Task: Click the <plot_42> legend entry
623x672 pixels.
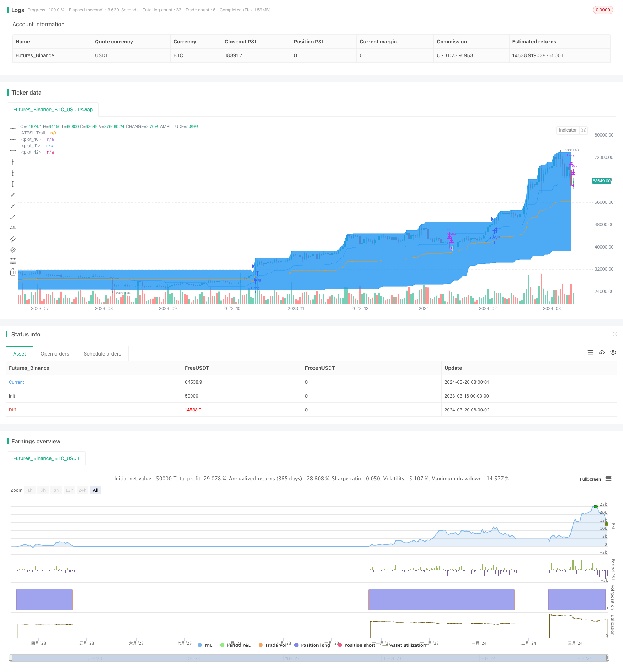Action: click(31, 152)
